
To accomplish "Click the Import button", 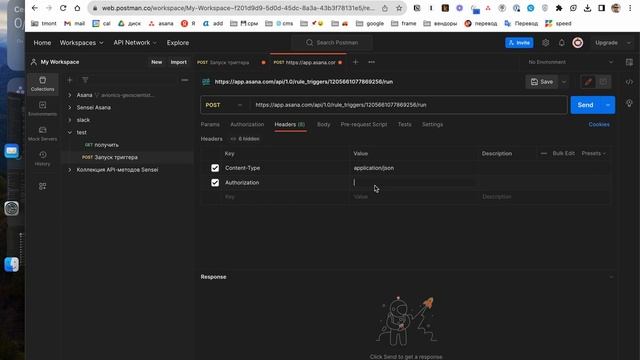I will (x=178, y=62).
